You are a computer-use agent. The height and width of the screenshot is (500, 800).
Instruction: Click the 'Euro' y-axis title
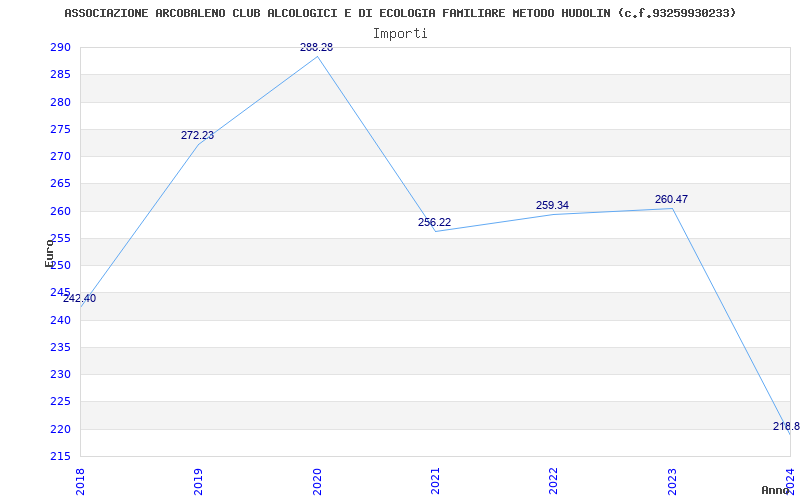[x=49, y=253]
